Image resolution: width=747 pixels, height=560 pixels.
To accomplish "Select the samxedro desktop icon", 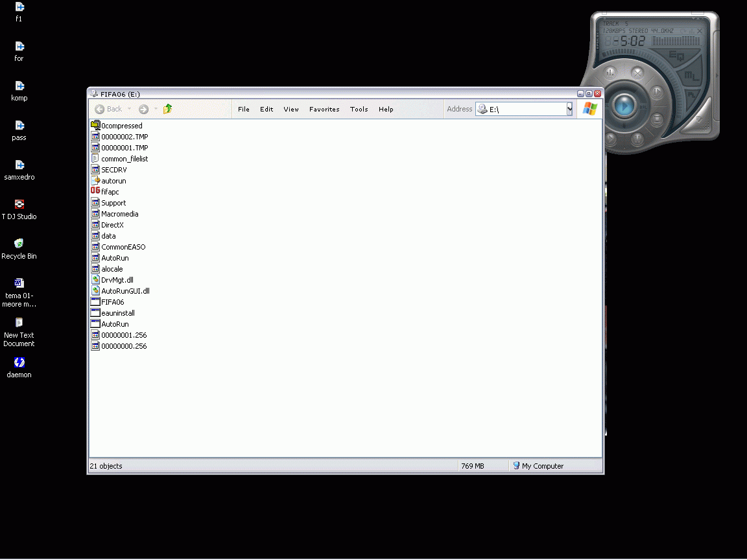I will pos(19,165).
